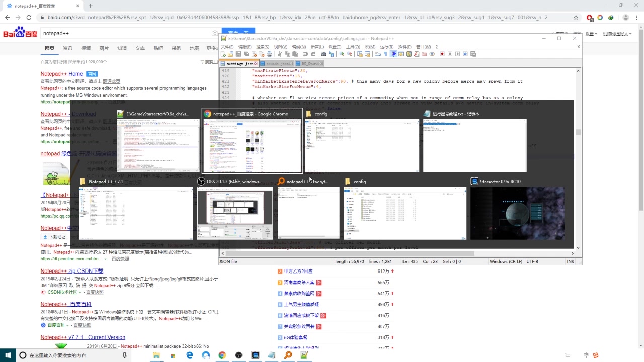Click Chrome reload page icon
This screenshot has width=644, height=362.
[x=29, y=17]
